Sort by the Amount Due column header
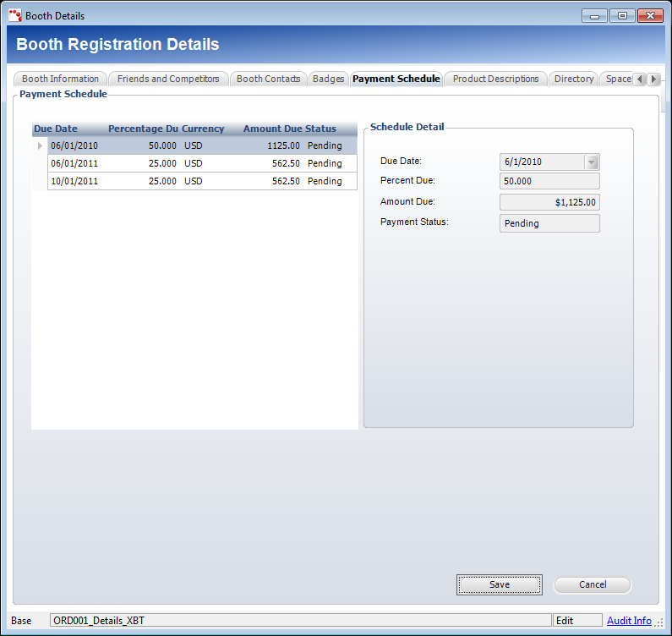The width and height of the screenshot is (672, 636). point(272,129)
